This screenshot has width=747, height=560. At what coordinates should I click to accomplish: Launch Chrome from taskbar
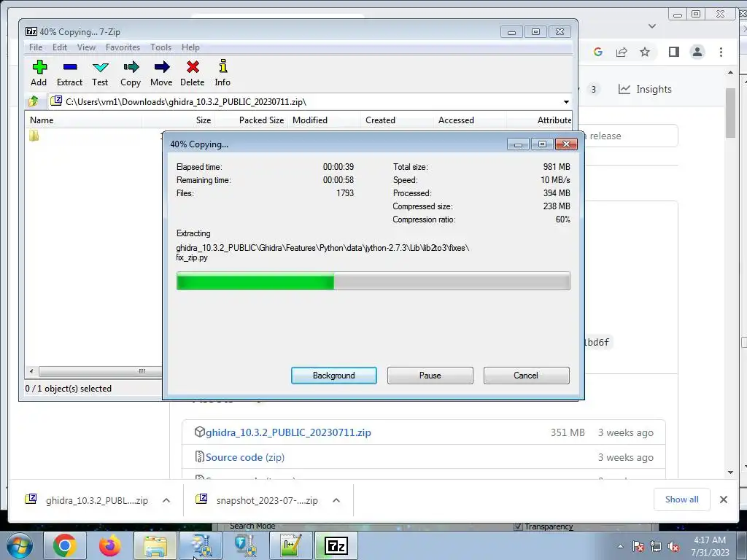(x=65, y=545)
